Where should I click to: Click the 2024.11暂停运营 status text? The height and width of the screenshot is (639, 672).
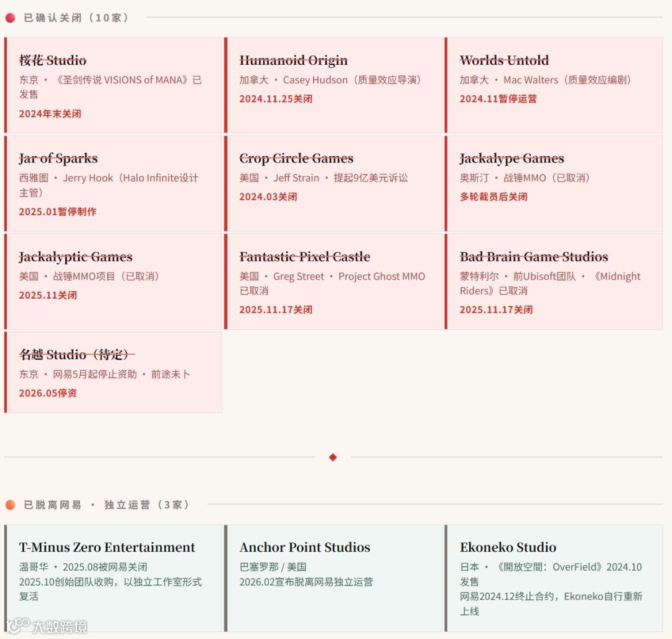click(498, 99)
